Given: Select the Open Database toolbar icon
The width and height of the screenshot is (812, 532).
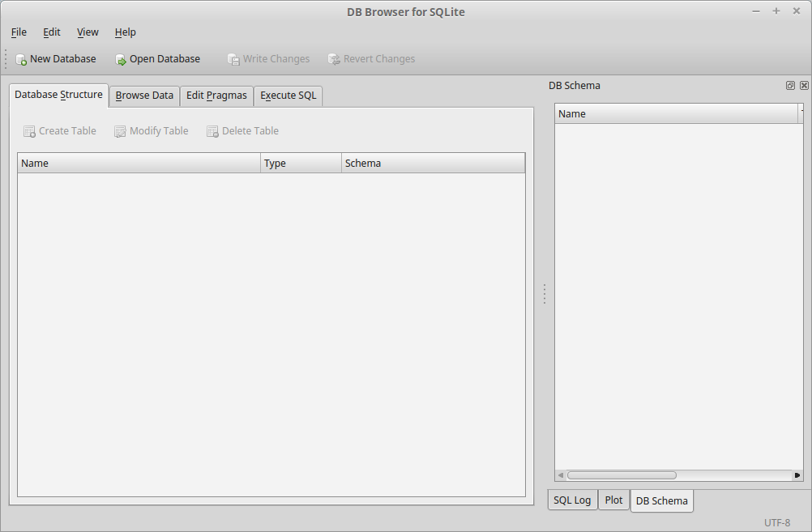Looking at the screenshot, I should (120, 58).
